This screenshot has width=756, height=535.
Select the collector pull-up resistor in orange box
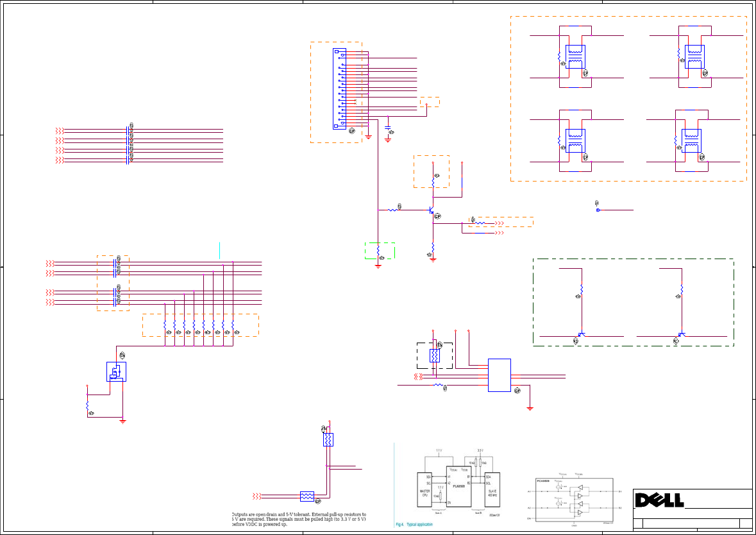[x=433, y=183]
